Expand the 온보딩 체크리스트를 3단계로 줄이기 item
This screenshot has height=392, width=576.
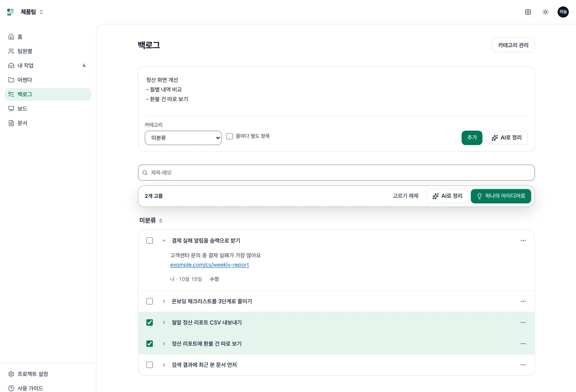tap(164, 301)
